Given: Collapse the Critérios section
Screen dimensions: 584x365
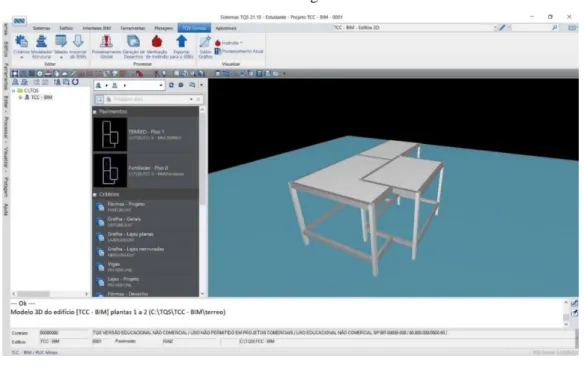Looking at the screenshot, I should click(x=95, y=194).
